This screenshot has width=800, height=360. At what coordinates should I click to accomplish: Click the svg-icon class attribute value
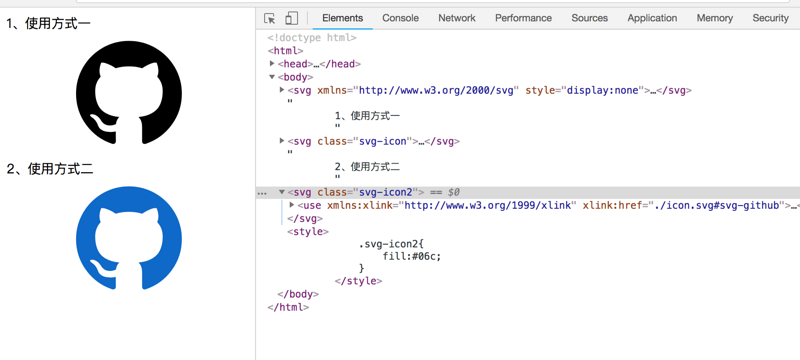pos(383,141)
